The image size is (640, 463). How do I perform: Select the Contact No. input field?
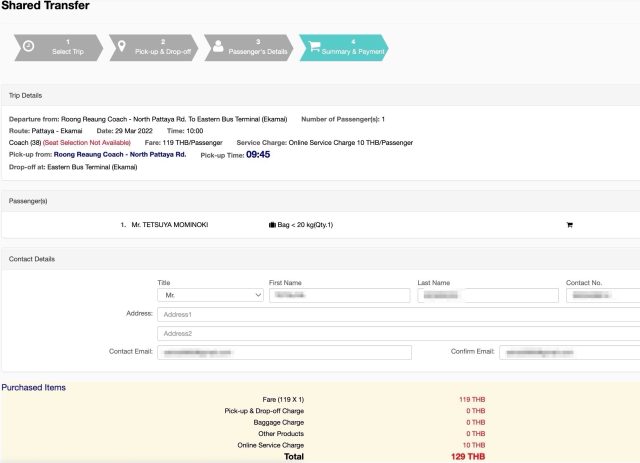tap(602, 296)
